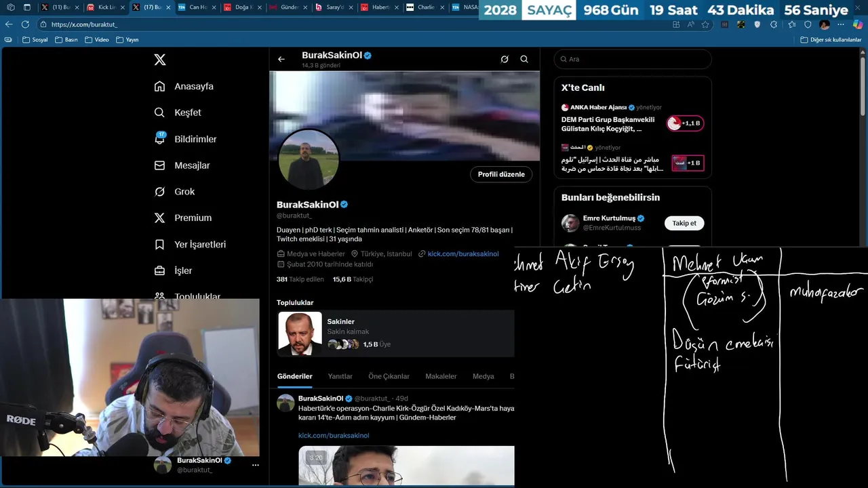Click the read aloud icon in address bar
The width and height of the screenshot is (868, 488).
[690, 24]
